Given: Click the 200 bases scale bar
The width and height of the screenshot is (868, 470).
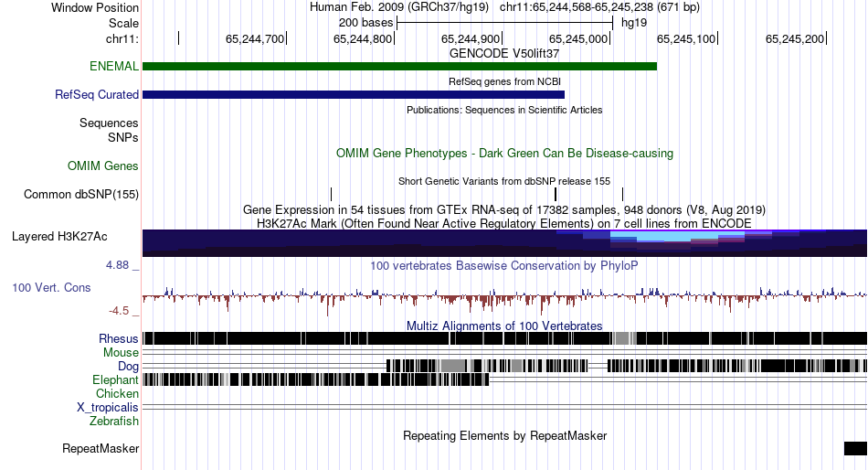Looking at the screenshot, I should point(505,23).
